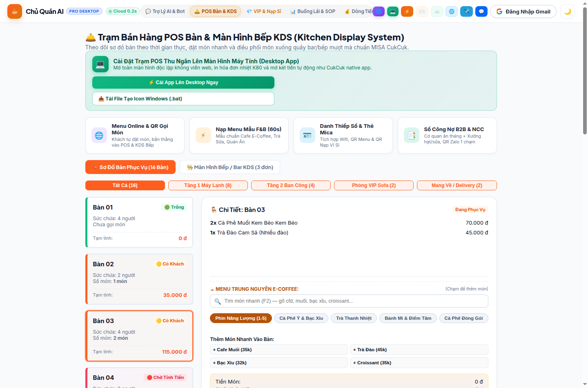
Task: Show all tables with Tất Cả (16)
Action: click(x=125, y=185)
